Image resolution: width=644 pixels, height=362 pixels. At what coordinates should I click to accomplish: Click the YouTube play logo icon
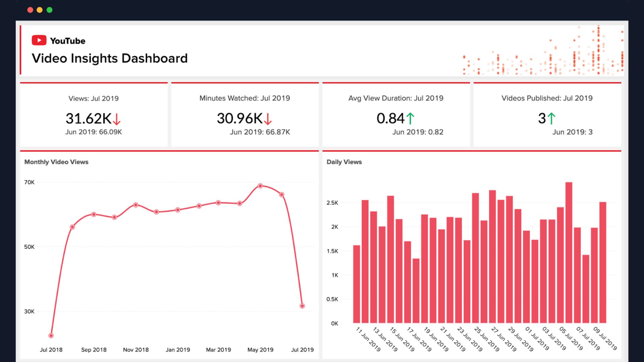39,40
